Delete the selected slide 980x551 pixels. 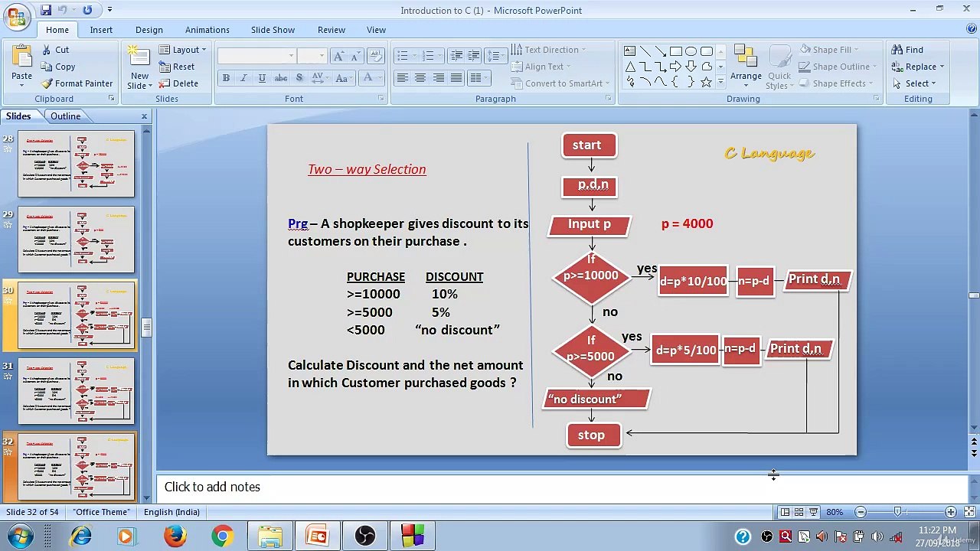click(x=178, y=83)
